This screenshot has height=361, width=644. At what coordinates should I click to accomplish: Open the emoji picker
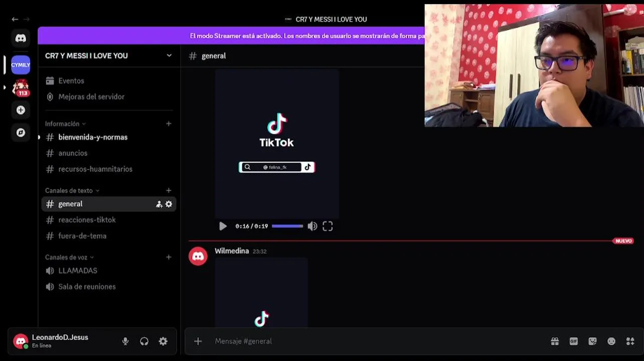(611, 341)
